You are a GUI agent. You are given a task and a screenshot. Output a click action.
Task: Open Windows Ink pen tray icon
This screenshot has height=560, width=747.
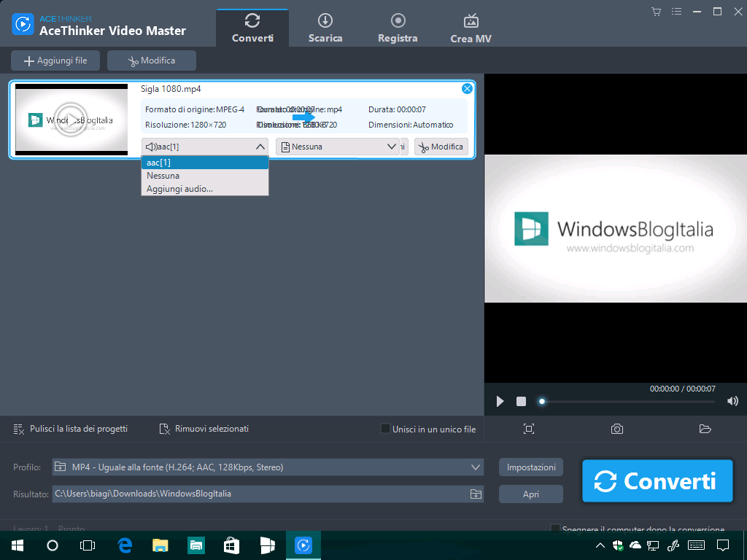coord(673,545)
